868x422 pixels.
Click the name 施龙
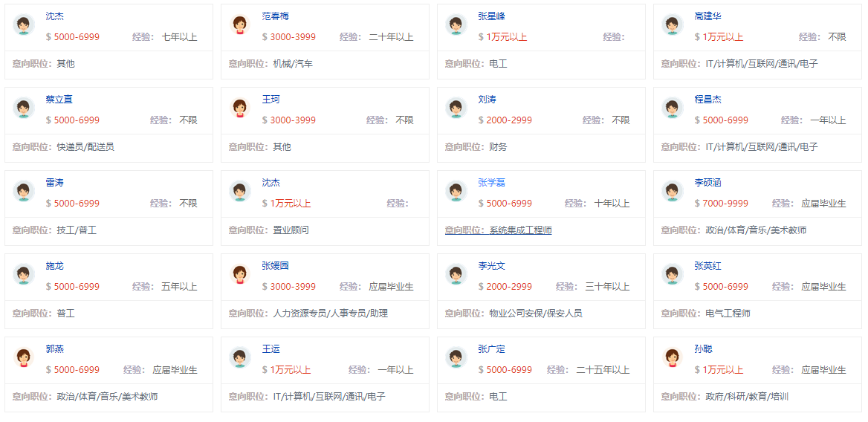(54, 266)
